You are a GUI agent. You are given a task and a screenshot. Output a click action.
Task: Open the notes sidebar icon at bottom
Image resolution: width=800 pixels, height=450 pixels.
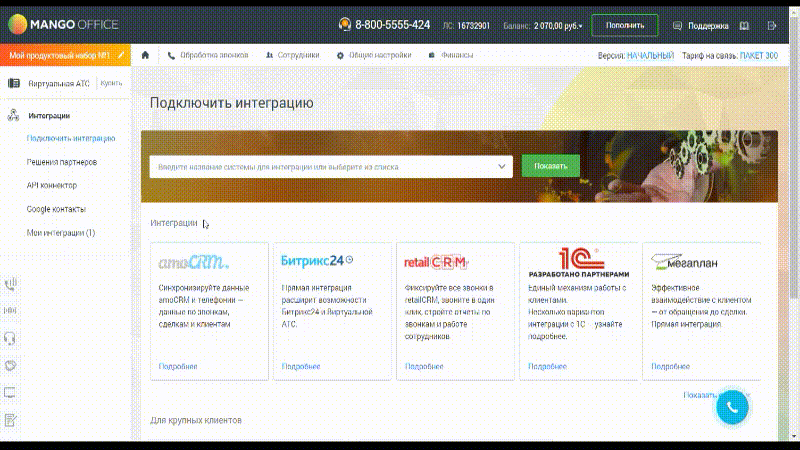click(x=10, y=420)
